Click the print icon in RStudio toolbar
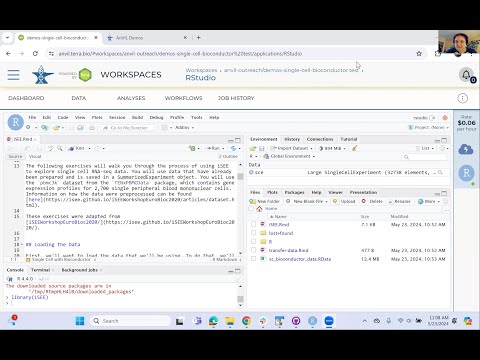Screen dimensions: 480x360 [92, 128]
